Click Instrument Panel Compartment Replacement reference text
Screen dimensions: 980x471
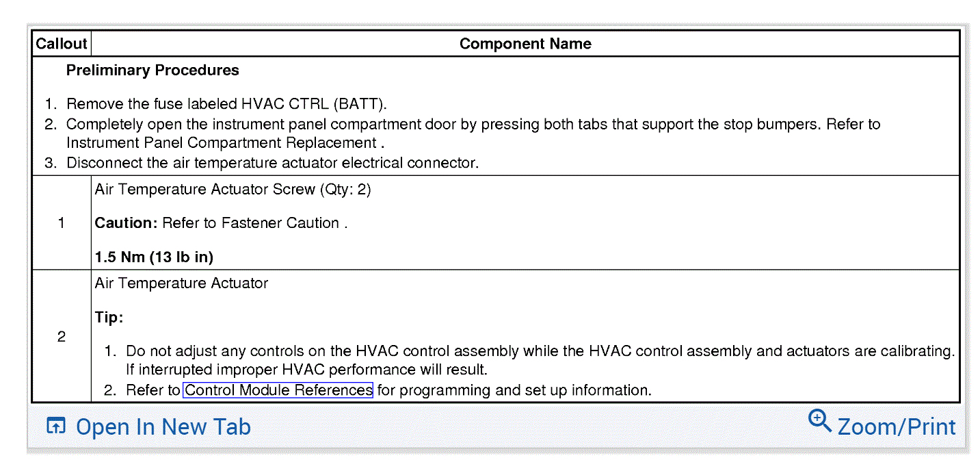tap(222, 143)
